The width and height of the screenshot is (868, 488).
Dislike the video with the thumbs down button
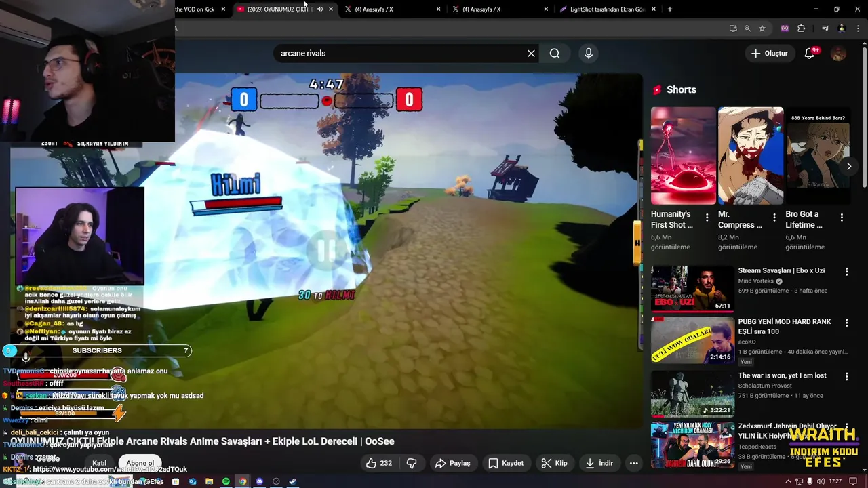pos(412,463)
